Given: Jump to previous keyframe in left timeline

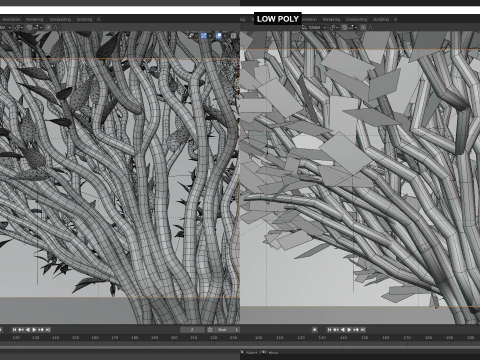Looking at the screenshot, I should pyautogui.click(x=21, y=330).
